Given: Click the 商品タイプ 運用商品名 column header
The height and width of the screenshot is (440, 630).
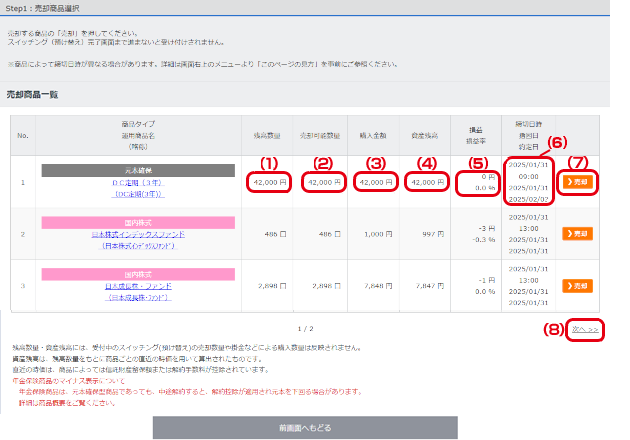Looking at the screenshot, I should click(138, 135).
